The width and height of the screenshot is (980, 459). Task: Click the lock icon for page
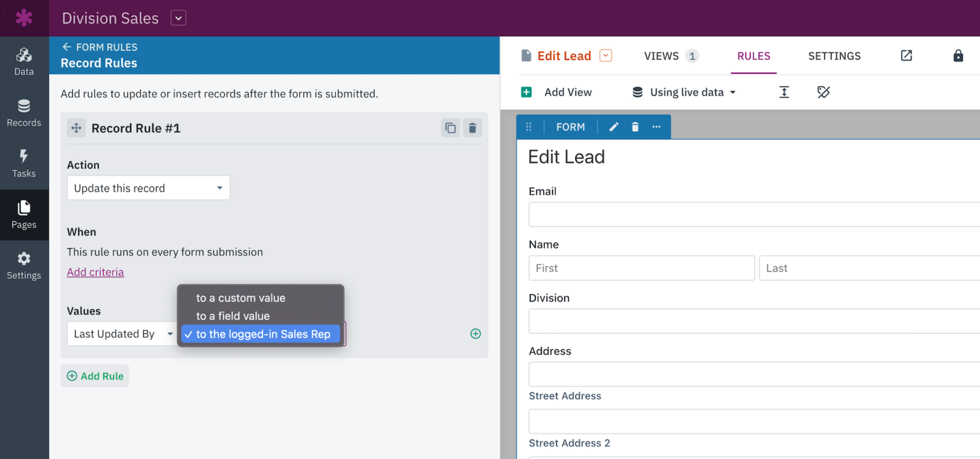coord(958,56)
